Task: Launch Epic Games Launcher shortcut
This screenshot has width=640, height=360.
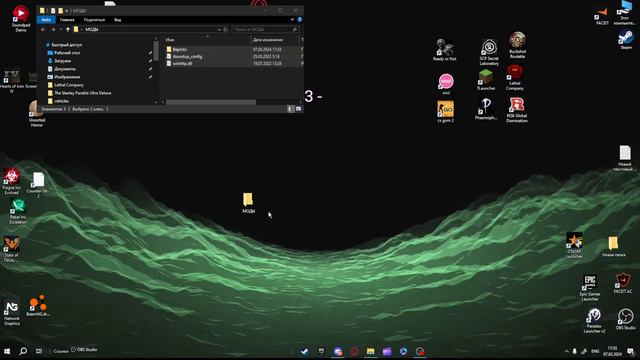Action: click(590, 288)
